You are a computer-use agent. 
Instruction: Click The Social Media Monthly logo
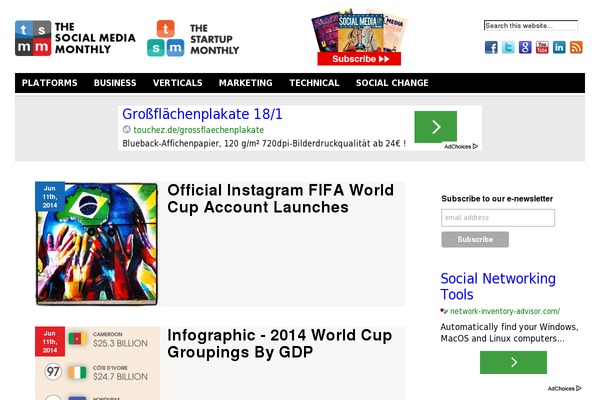coord(75,38)
